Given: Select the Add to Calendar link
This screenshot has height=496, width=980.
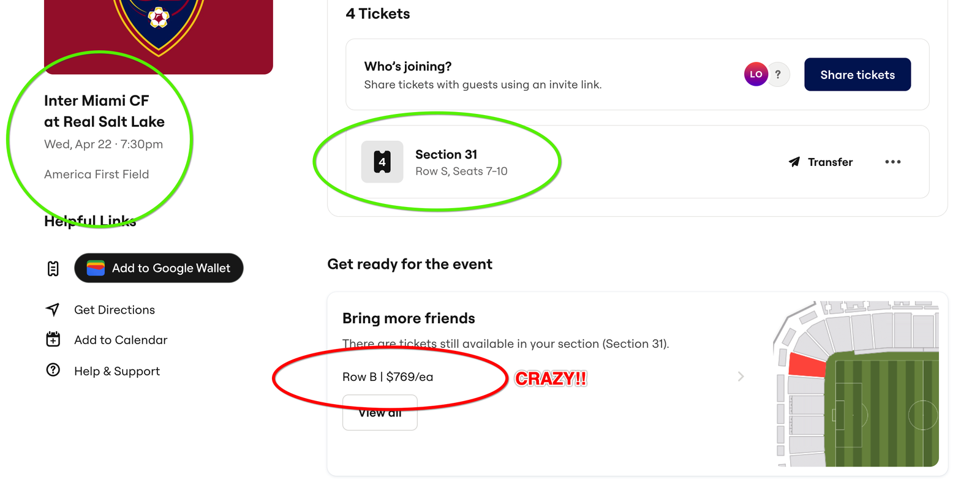Looking at the screenshot, I should [x=121, y=340].
